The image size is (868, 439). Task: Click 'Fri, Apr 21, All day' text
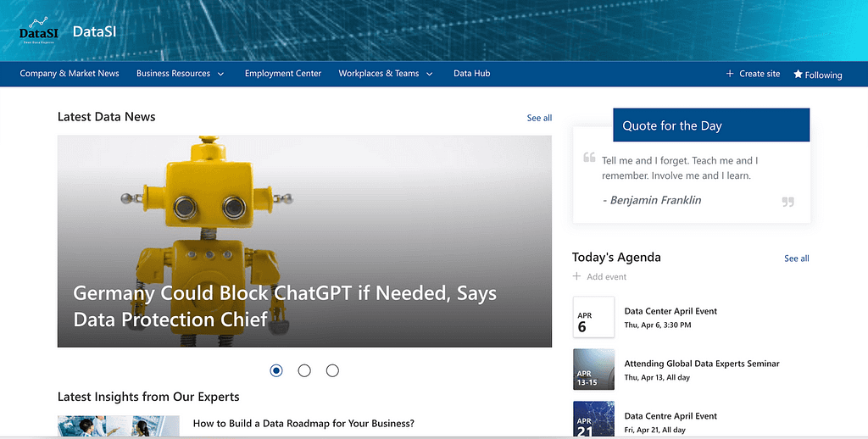tap(654, 430)
